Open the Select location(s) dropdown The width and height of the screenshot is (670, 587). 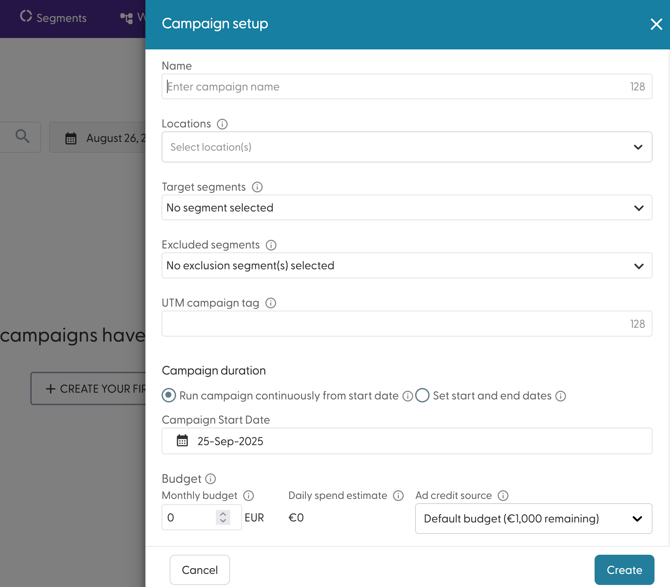pos(406,147)
